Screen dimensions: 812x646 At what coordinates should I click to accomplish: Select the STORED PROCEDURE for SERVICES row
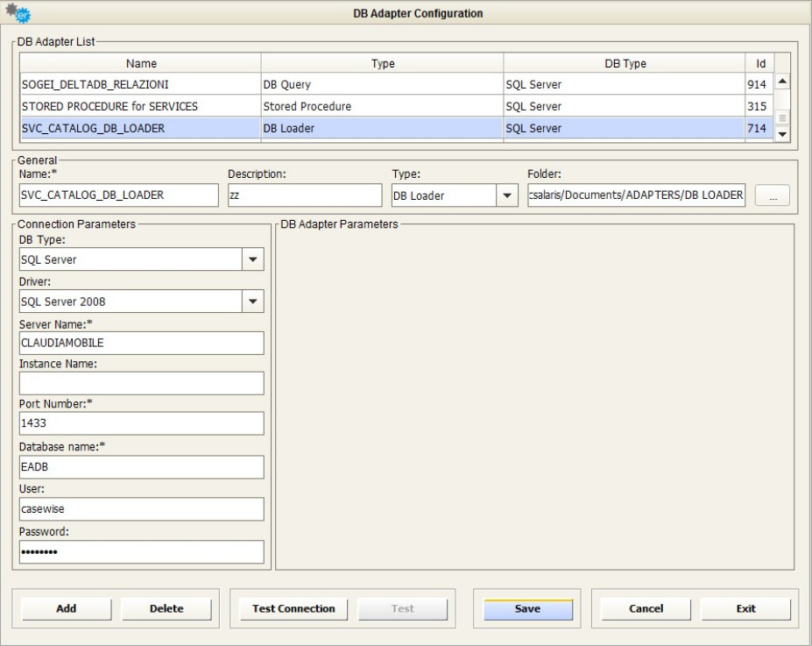pyautogui.click(x=140, y=107)
